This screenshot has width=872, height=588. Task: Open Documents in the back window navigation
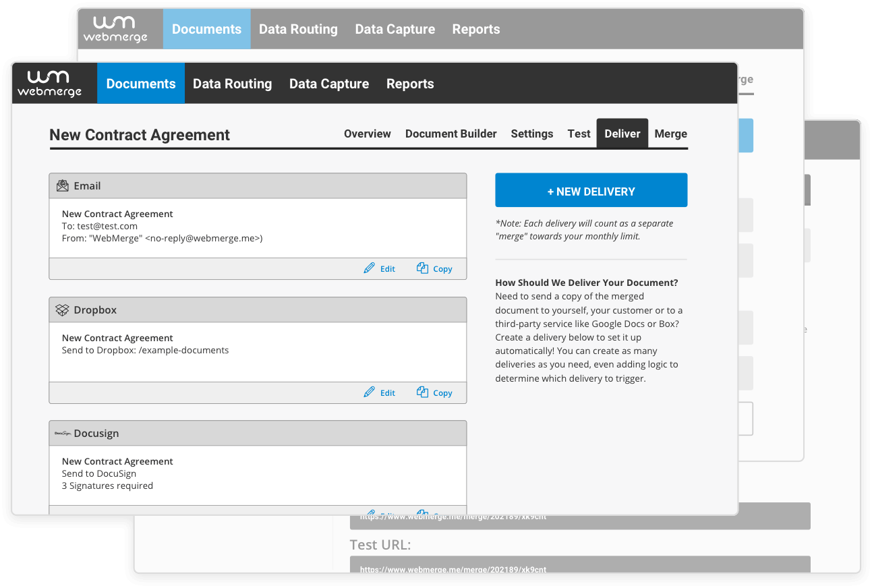pos(206,29)
